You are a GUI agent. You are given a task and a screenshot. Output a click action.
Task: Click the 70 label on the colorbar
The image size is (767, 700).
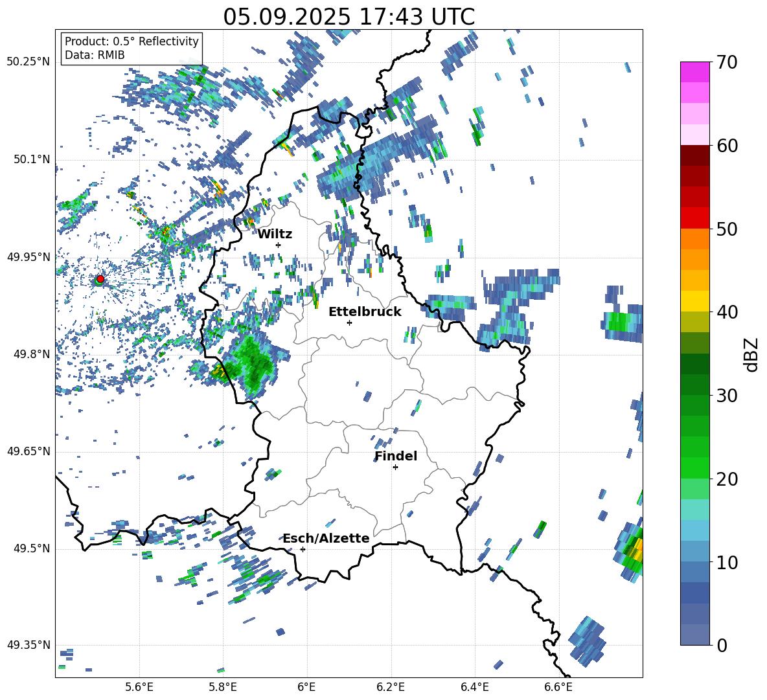click(x=727, y=63)
